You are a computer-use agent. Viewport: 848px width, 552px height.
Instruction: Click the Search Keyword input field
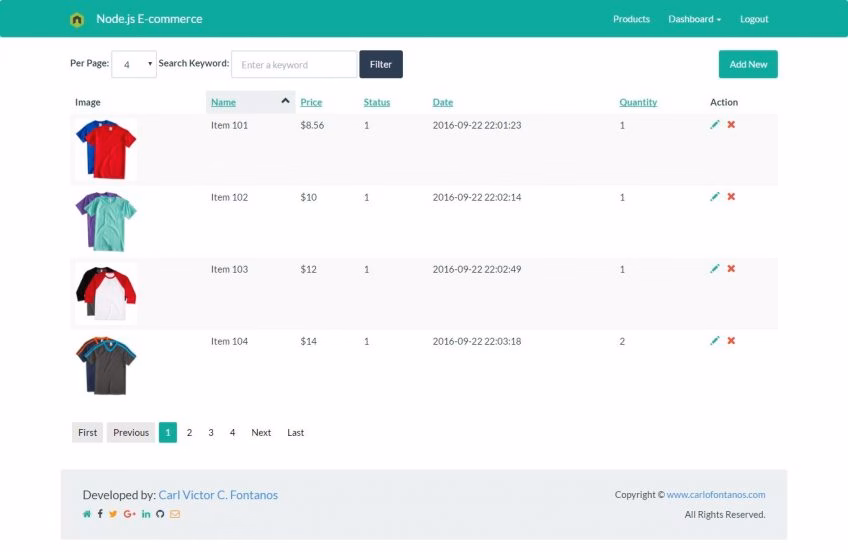(294, 64)
